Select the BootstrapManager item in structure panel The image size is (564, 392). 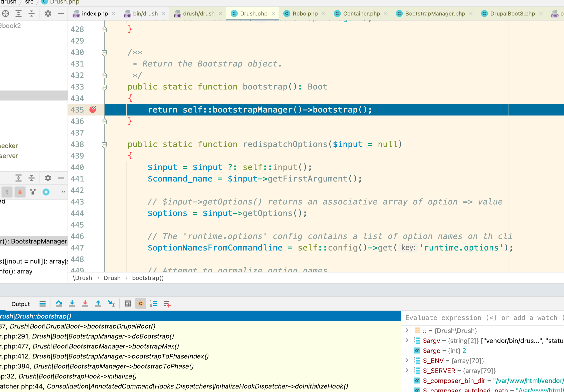[34, 241]
